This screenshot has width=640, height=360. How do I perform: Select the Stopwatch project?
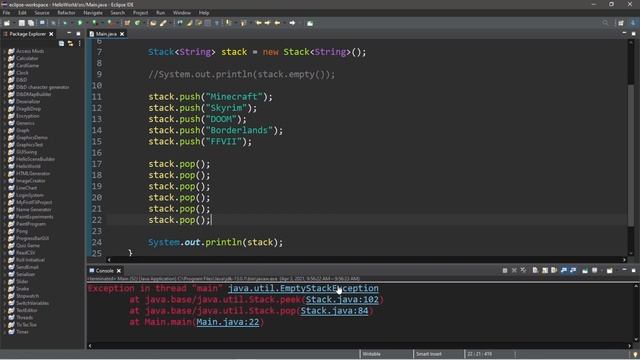pyautogui.click(x=28, y=296)
